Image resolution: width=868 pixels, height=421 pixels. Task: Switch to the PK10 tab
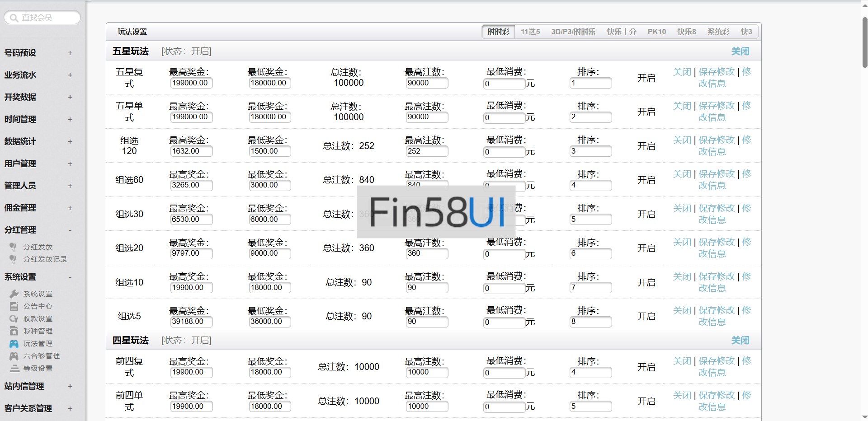pyautogui.click(x=656, y=32)
